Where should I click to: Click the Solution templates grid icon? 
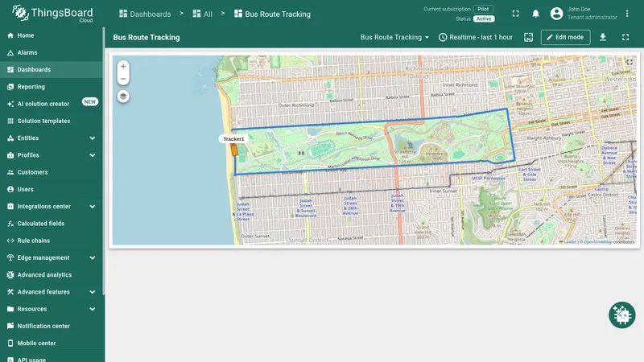click(10, 121)
